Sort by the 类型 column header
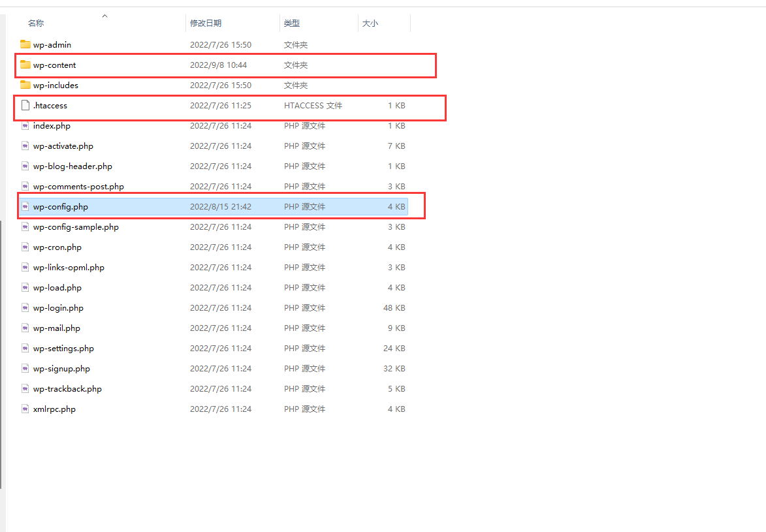This screenshot has height=532, width=766. pyautogui.click(x=292, y=23)
